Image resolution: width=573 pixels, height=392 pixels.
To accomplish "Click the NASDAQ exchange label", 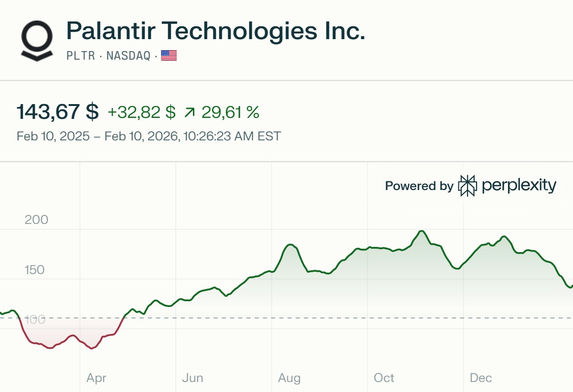I will point(128,56).
